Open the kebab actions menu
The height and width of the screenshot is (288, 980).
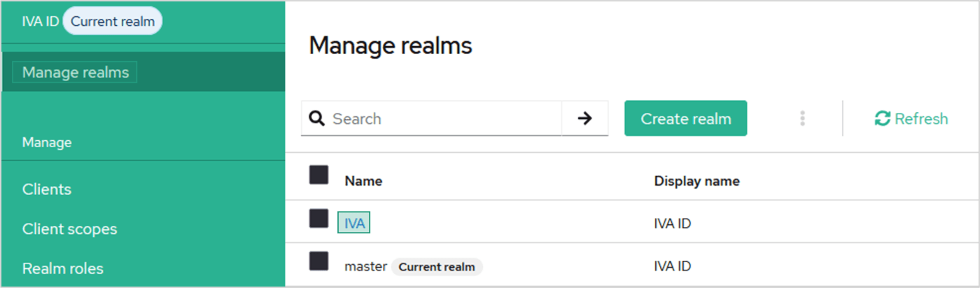pyautogui.click(x=802, y=118)
